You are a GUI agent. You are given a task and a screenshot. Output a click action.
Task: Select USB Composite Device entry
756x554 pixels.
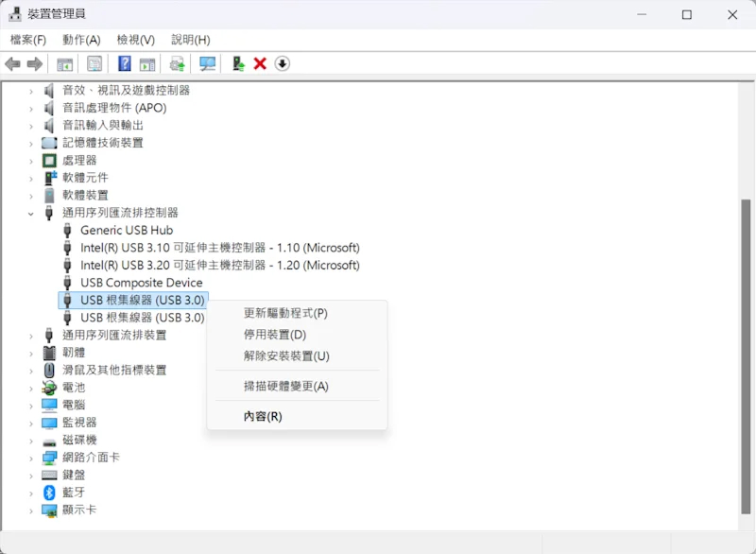tap(141, 283)
